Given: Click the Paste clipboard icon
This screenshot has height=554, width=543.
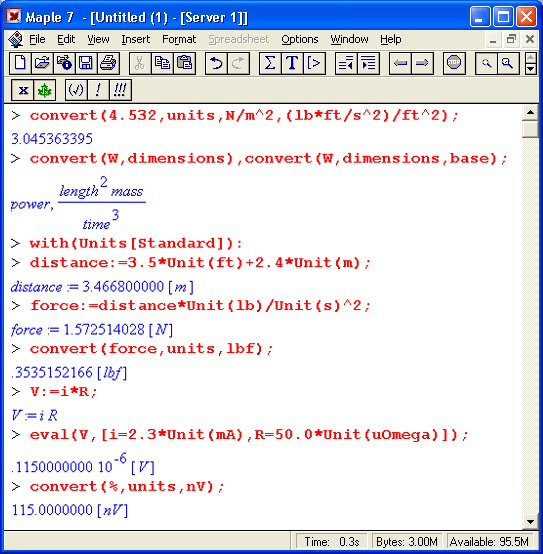Looking at the screenshot, I should click(184, 64).
